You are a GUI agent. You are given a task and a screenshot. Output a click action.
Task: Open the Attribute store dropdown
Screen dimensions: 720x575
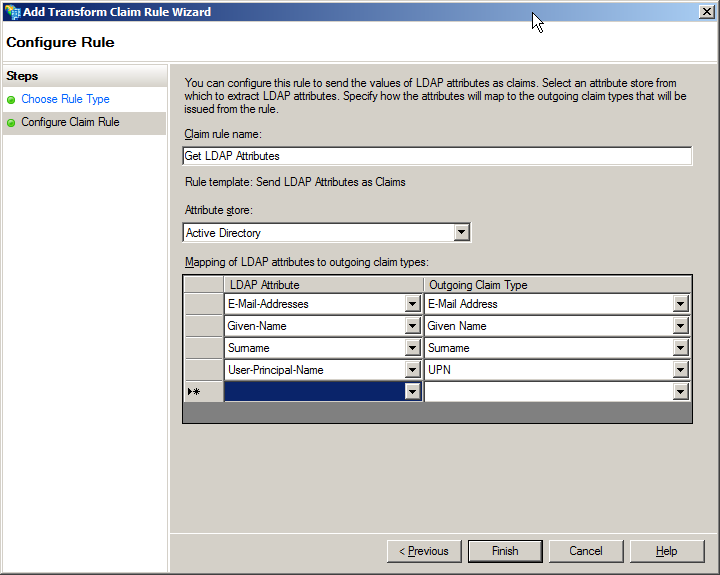pyautogui.click(x=461, y=232)
